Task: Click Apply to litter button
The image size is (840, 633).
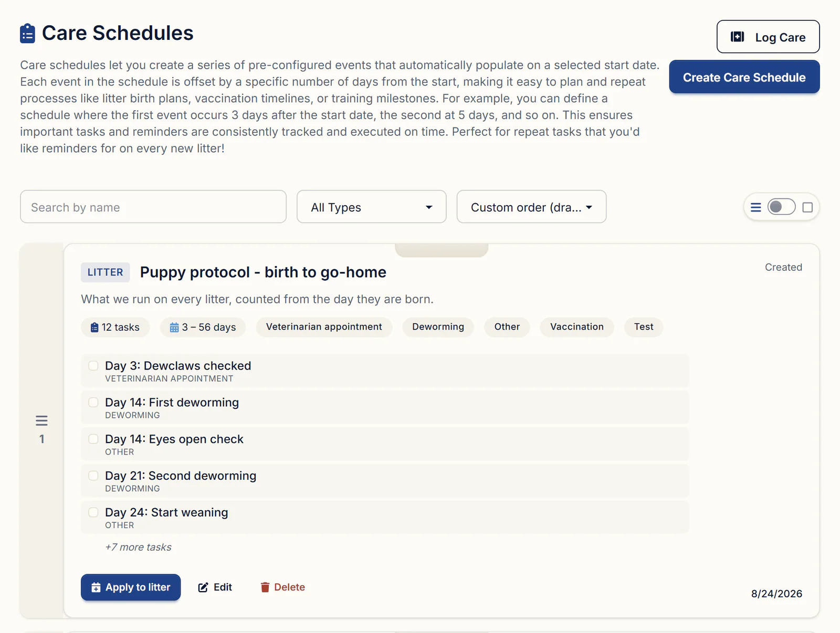Action: (x=131, y=587)
